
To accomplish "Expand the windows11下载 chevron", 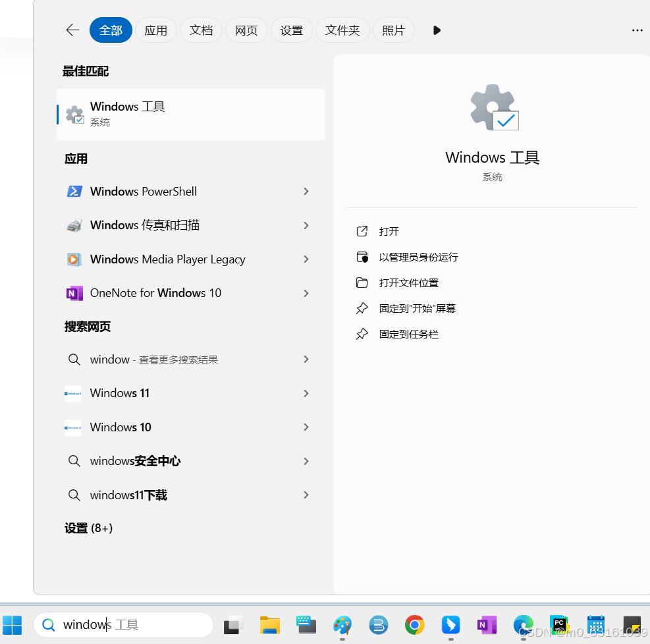I will click(306, 495).
